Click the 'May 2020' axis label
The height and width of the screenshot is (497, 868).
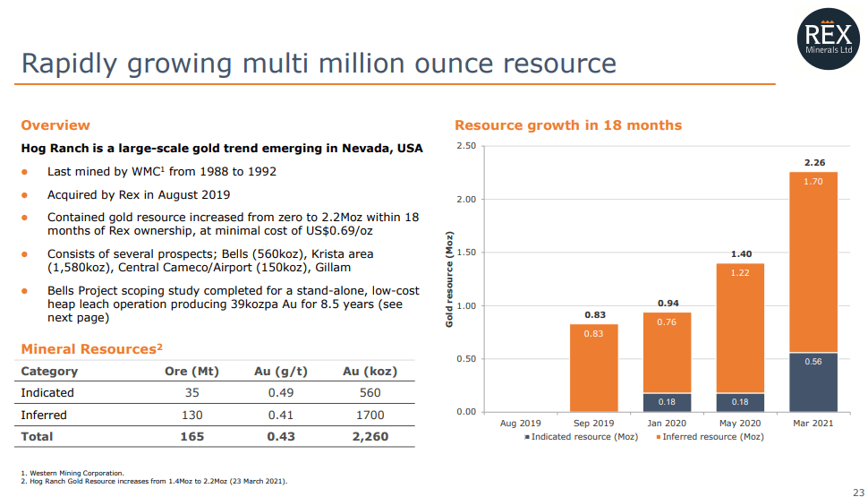(740, 424)
